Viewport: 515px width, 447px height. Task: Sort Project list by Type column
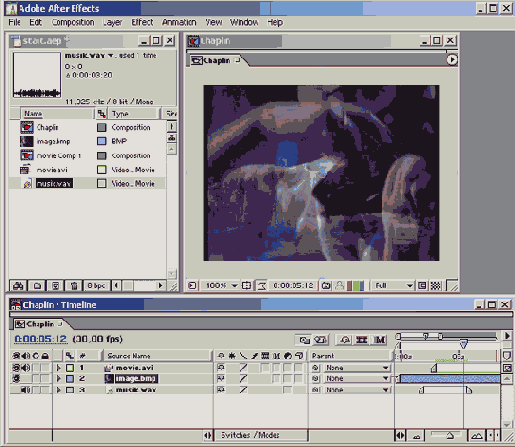(133, 114)
